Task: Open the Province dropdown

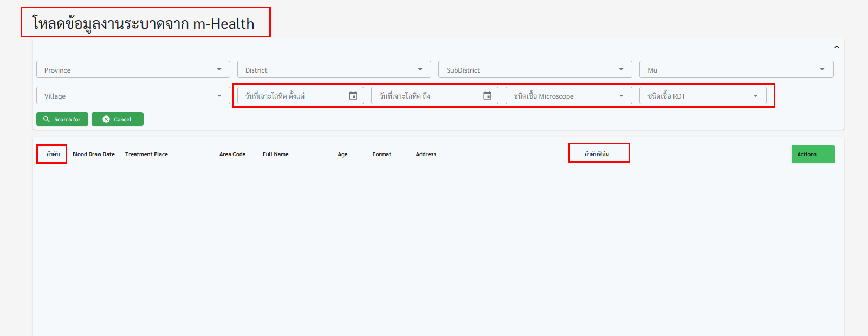Action: coord(133,70)
